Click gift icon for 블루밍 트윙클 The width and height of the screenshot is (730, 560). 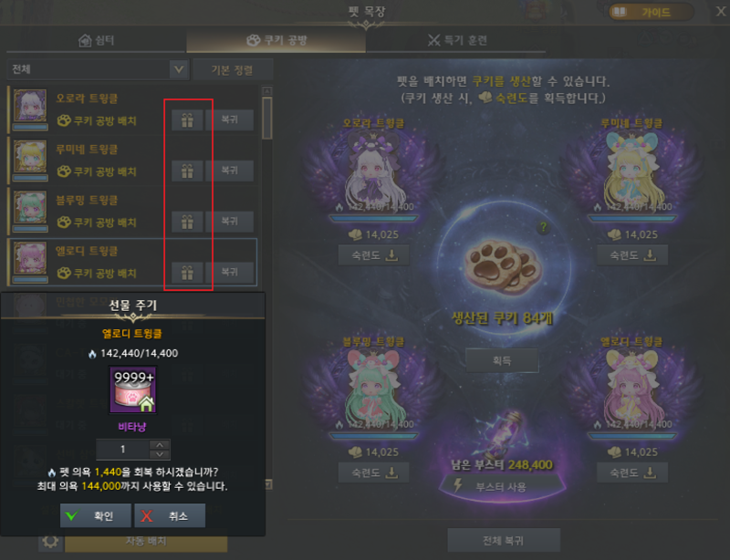click(x=187, y=222)
